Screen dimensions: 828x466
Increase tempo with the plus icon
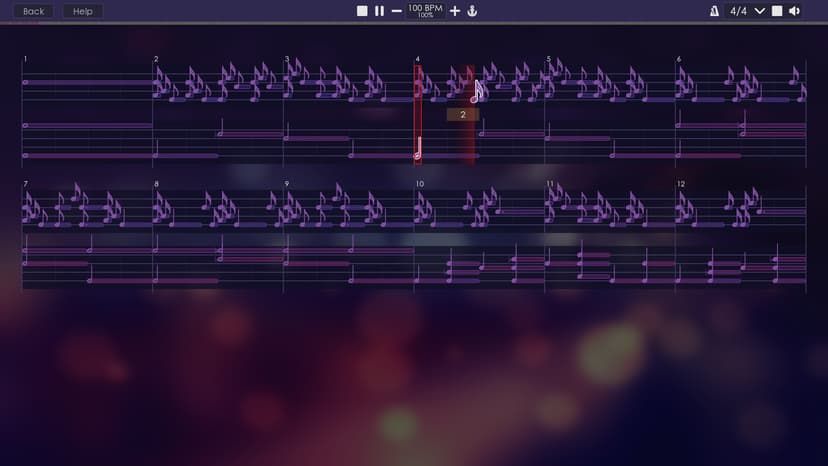(455, 11)
